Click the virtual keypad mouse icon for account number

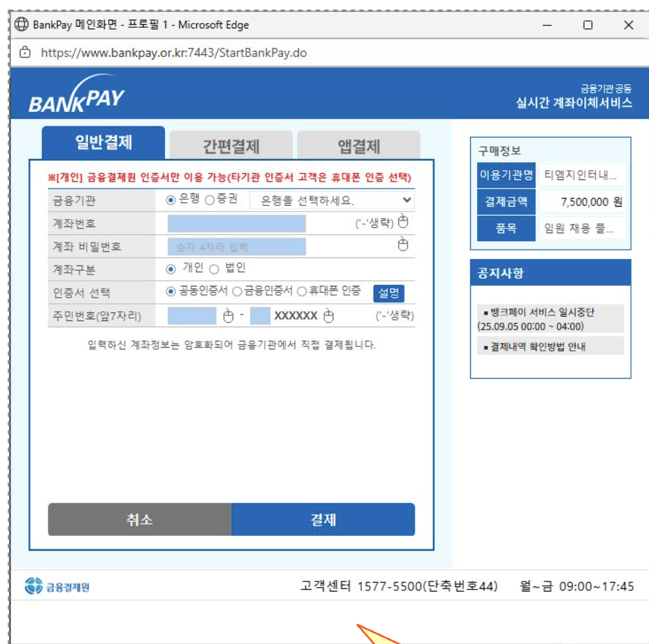[403, 221]
